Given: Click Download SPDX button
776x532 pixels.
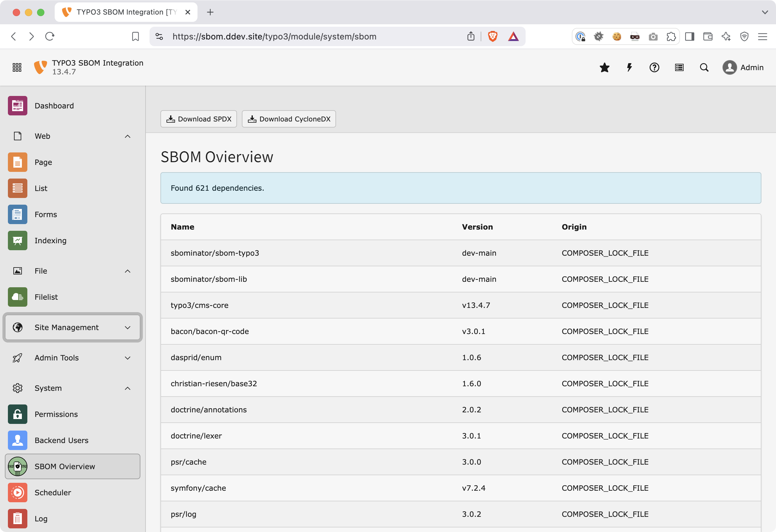Looking at the screenshot, I should pos(199,119).
